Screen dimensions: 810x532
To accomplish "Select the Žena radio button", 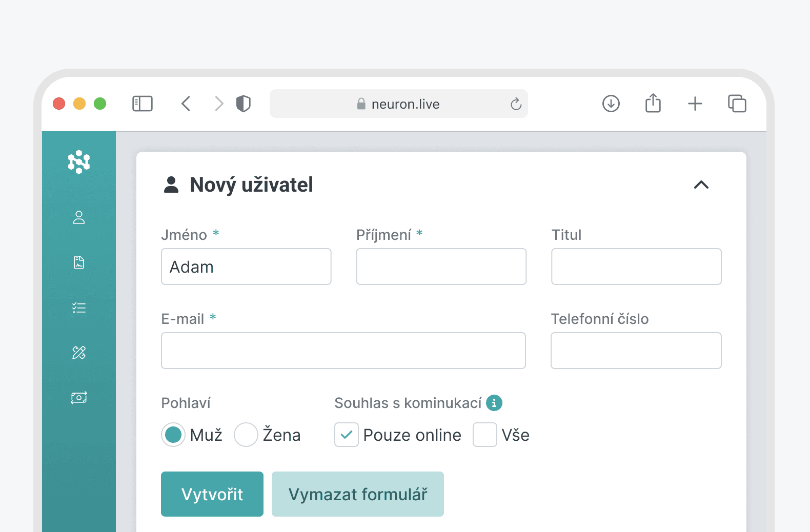I will point(246,435).
